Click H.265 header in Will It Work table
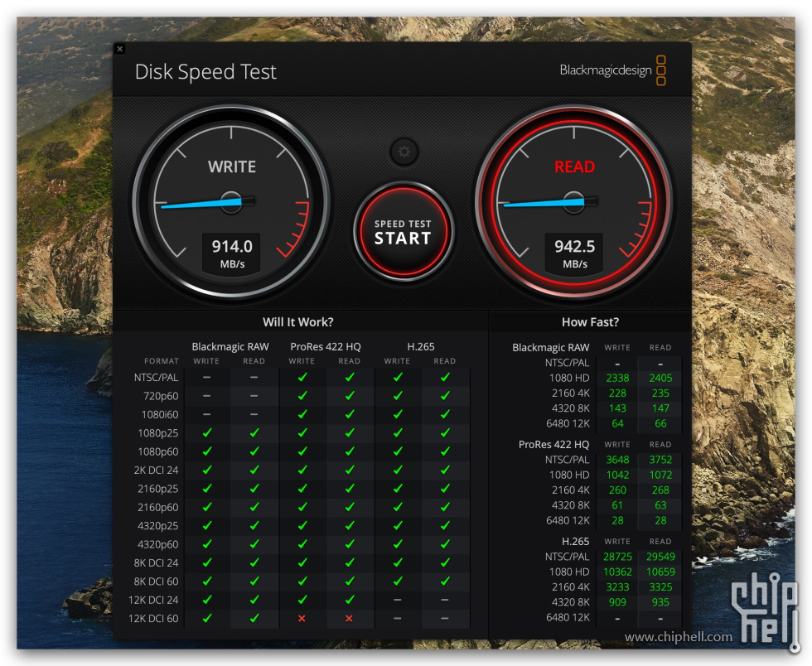812x666 pixels. 421,346
